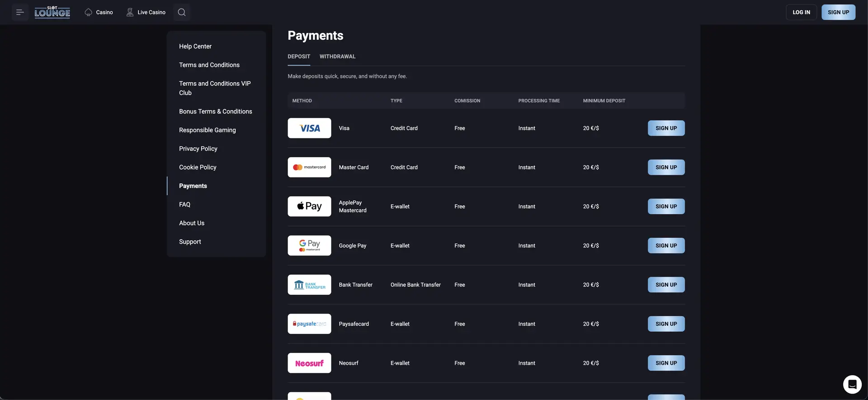The width and height of the screenshot is (868, 400).
Task: Go to Responsible Gaming page
Action: tap(208, 130)
